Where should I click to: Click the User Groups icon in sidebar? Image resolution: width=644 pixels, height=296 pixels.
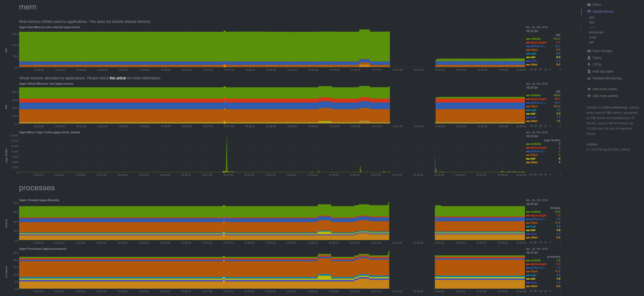click(589, 51)
